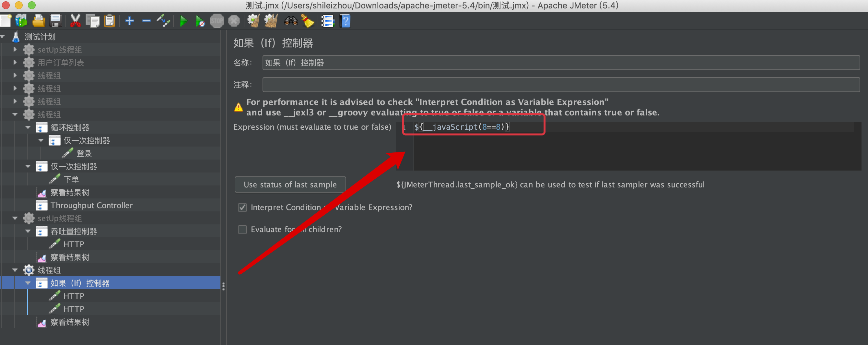Click the New test plan icon
The image size is (868, 345).
[x=5, y=21]
